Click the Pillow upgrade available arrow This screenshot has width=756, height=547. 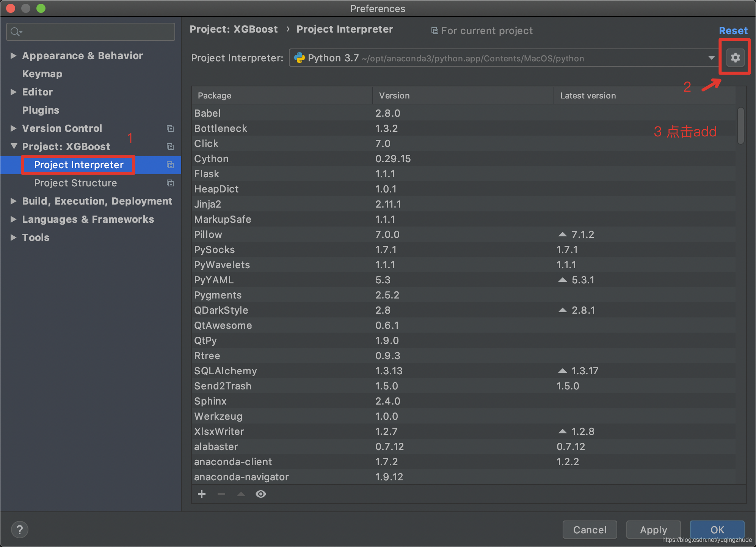tap(563, 234)
